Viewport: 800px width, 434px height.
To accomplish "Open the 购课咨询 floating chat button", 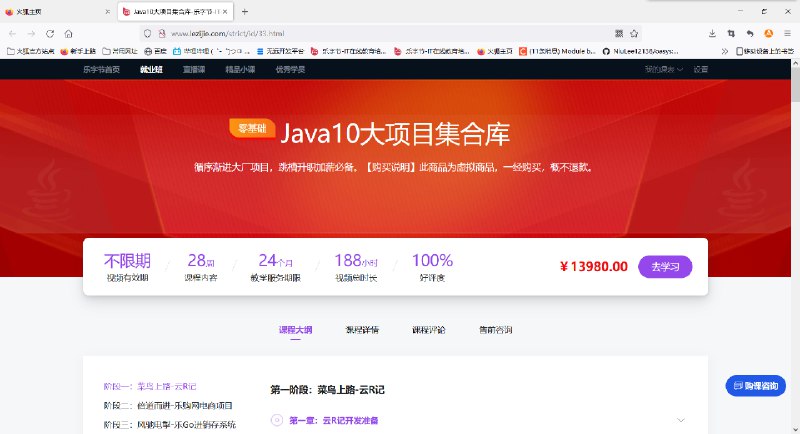I will pos(756,386).
